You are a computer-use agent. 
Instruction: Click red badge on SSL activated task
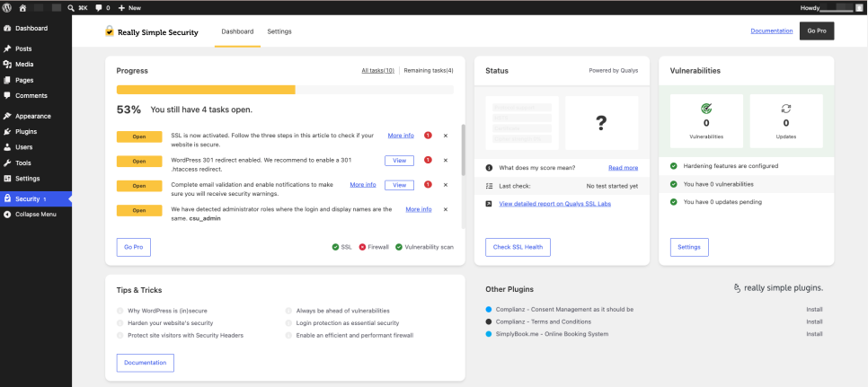[x=428, y=136]
